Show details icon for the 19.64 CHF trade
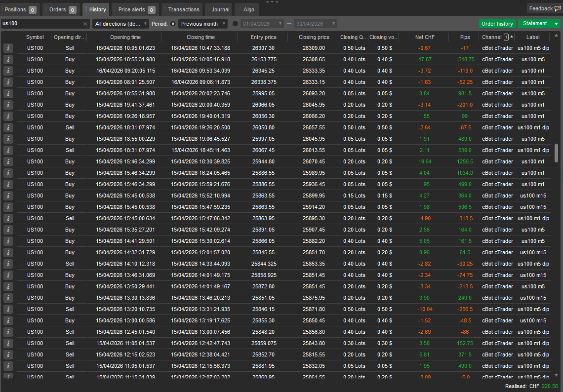 pyautogui.click(x=8, y=161)
